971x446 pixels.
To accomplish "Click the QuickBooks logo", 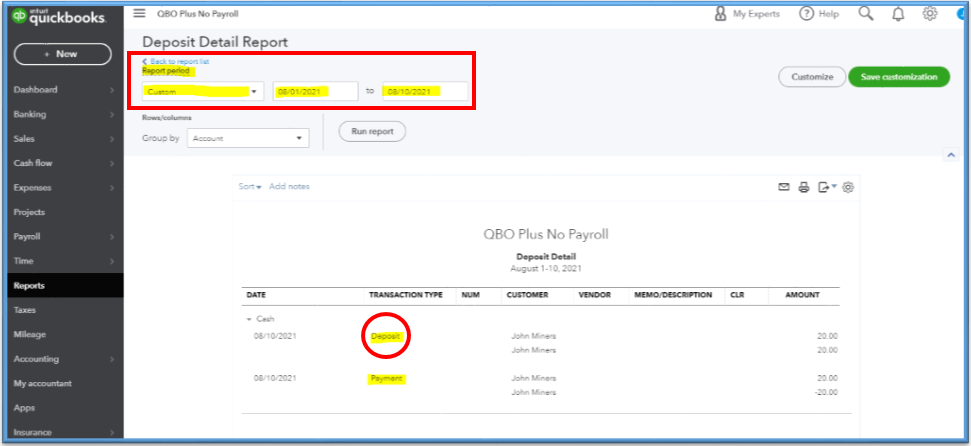I will point(59,16).
